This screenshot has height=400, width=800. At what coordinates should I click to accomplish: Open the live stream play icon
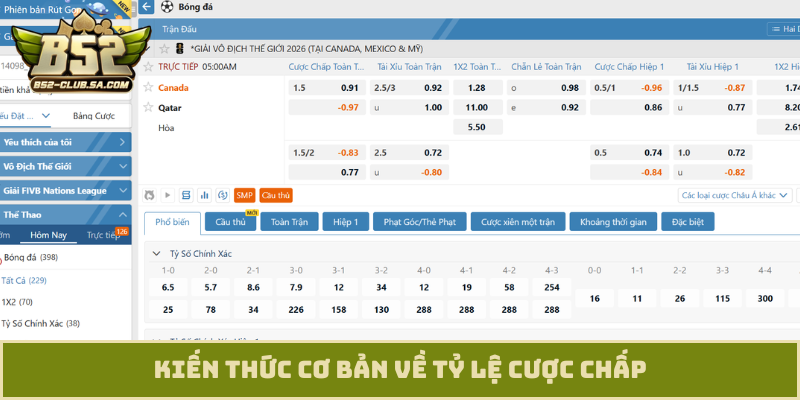(167, 195)
